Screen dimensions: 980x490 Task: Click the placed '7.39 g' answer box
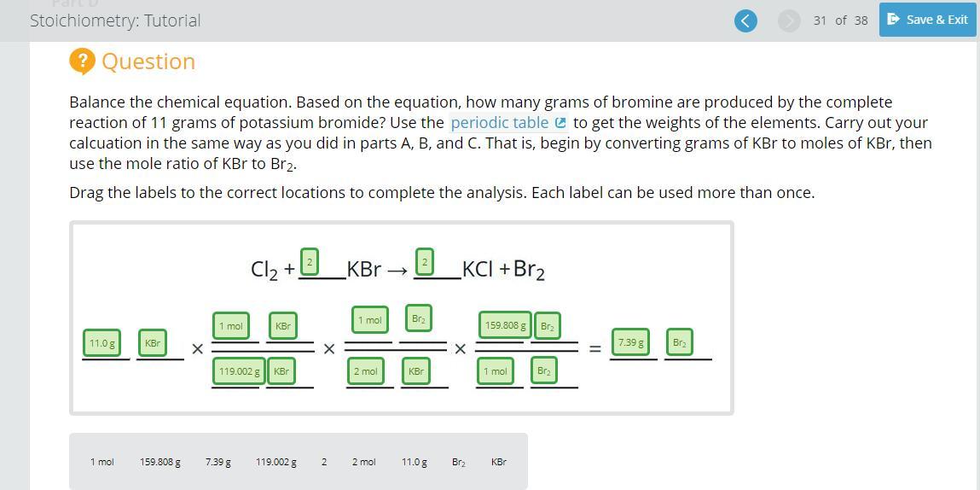point(630,342)
